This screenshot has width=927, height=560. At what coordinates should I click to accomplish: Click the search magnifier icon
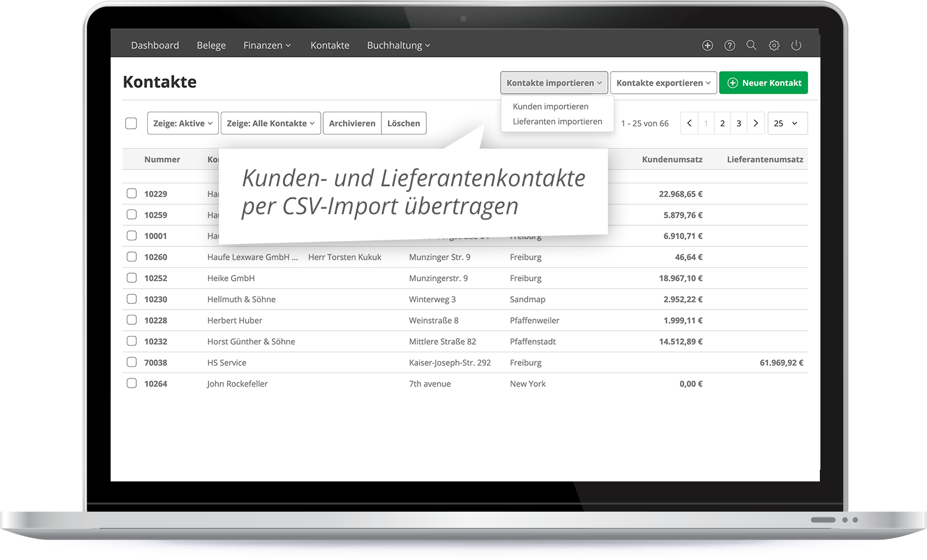pos(752,45)
